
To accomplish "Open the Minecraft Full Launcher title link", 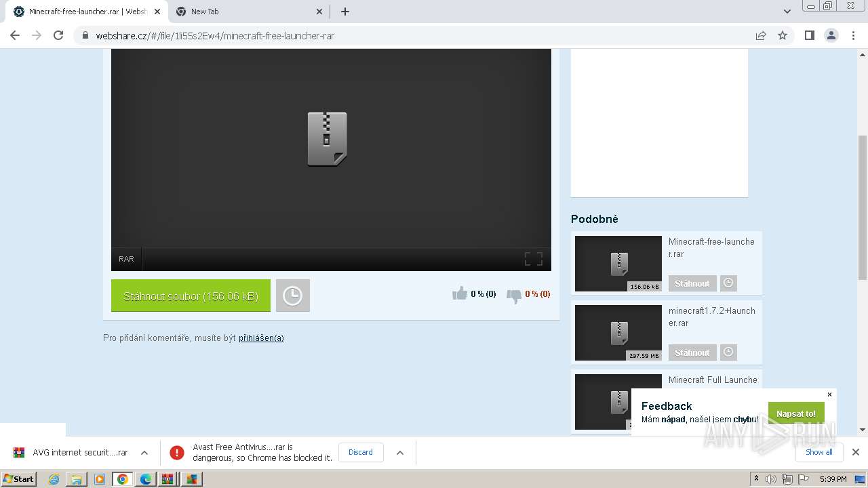I will coord(713,380).
